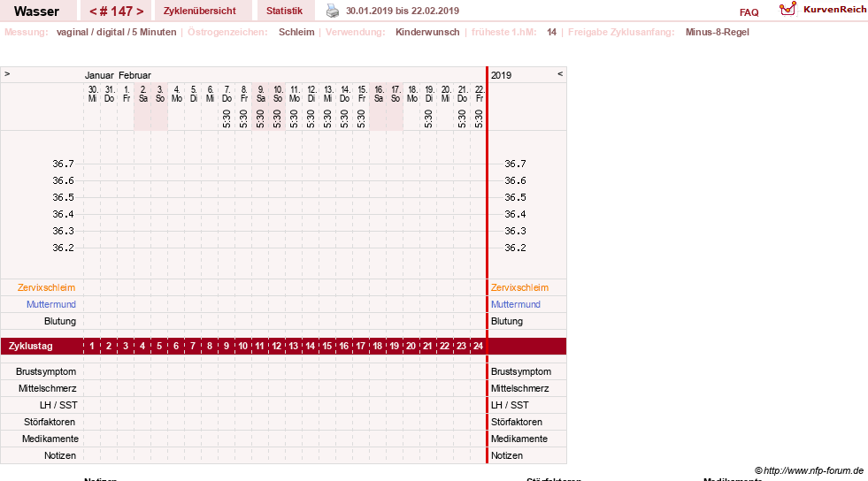Click the 'Kinderwunsch' Verwendung value

pyautogui.click(x=427, y=32)
